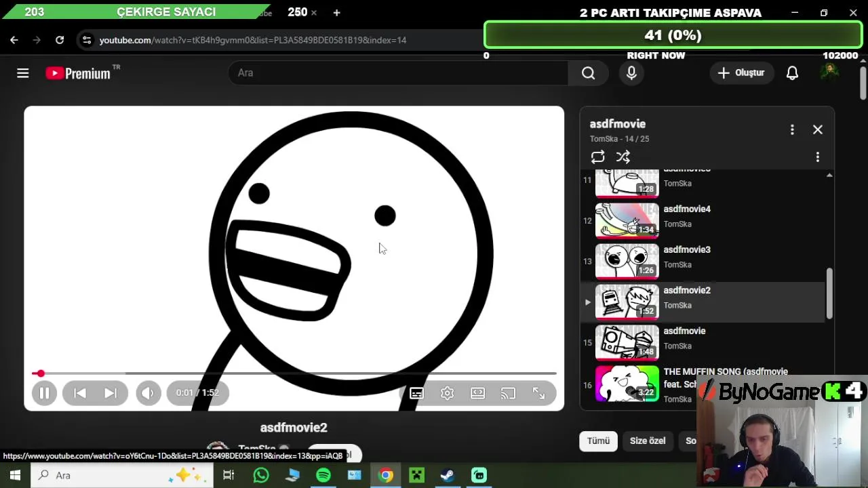Image resolution: width=868 pixels, height=488 pixels.
Task: Click the browser back arrow
Action: pyautogui.click(x=14, y=40)
